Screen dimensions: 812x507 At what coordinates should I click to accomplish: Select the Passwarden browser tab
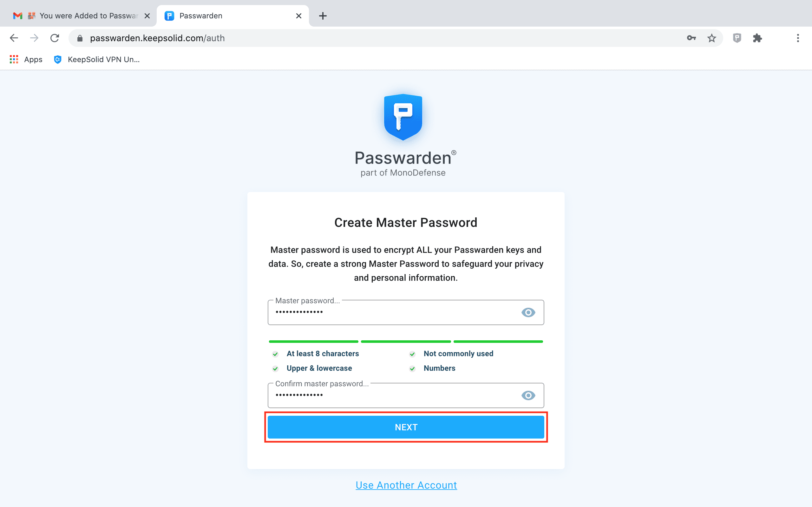click(228, 16)
